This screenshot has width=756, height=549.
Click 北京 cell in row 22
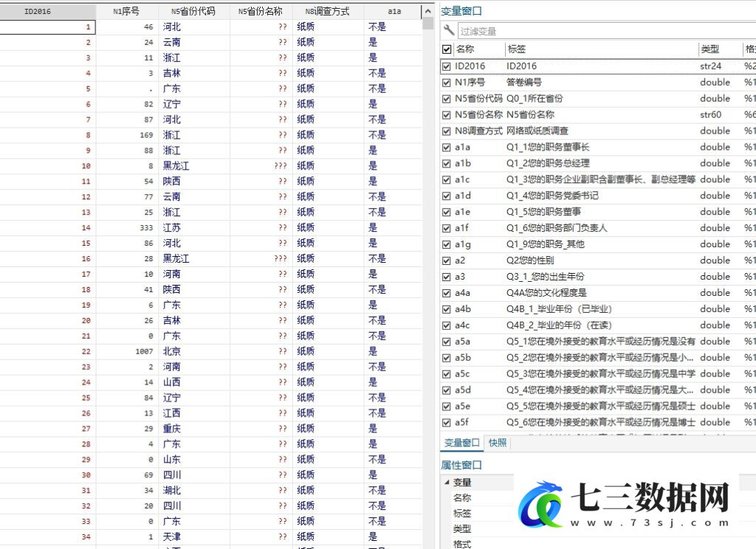click(x=194, y=351)
